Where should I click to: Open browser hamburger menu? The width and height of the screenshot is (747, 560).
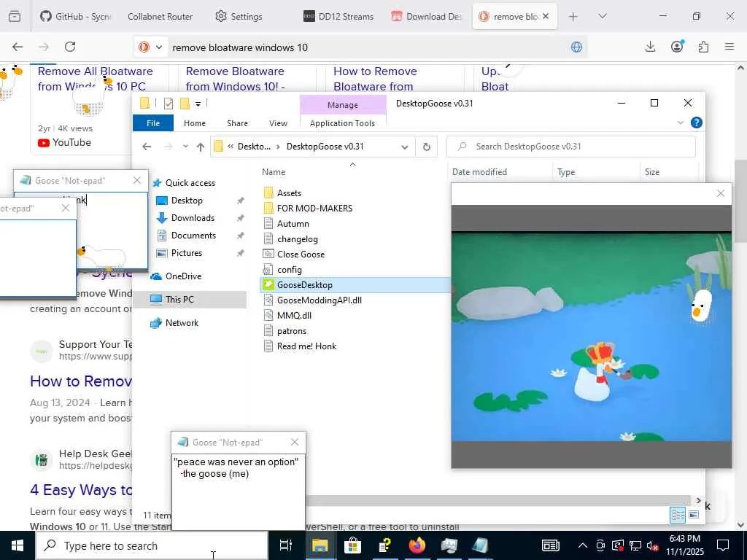pyautogui.click(x=729, y=47)
